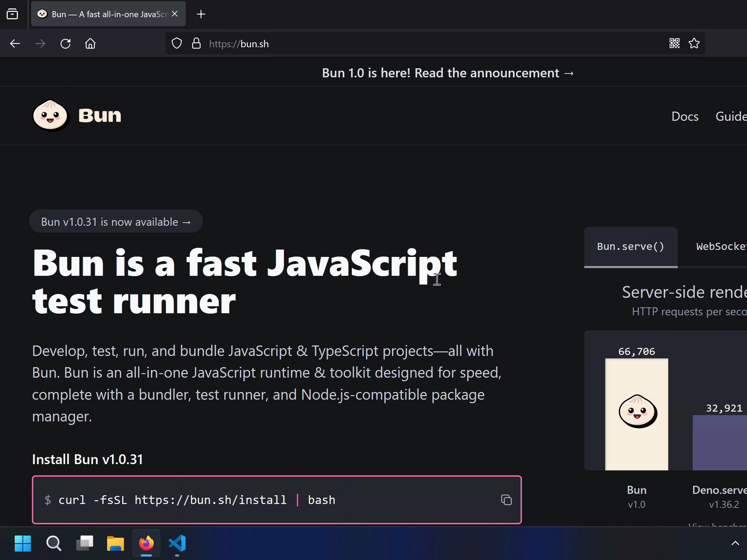
Task: Switch to Visual Studio Code in taskbar
Action: [x=177, y=544]
